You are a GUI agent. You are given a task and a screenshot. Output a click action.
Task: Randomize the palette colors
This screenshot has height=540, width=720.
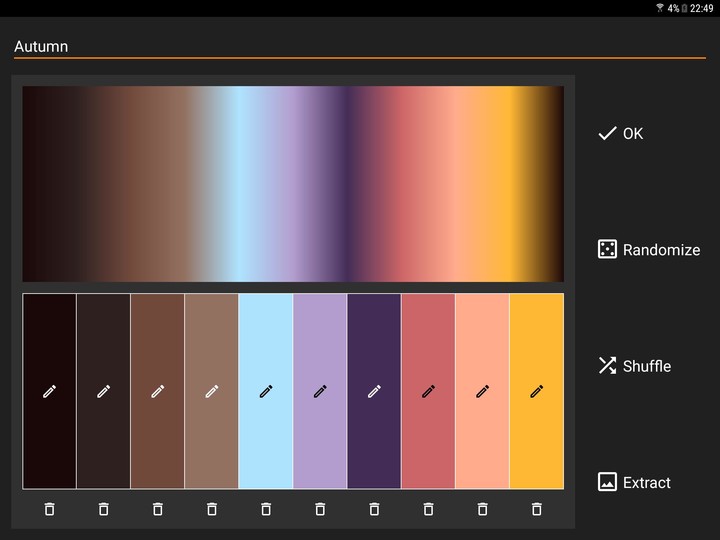649,250
